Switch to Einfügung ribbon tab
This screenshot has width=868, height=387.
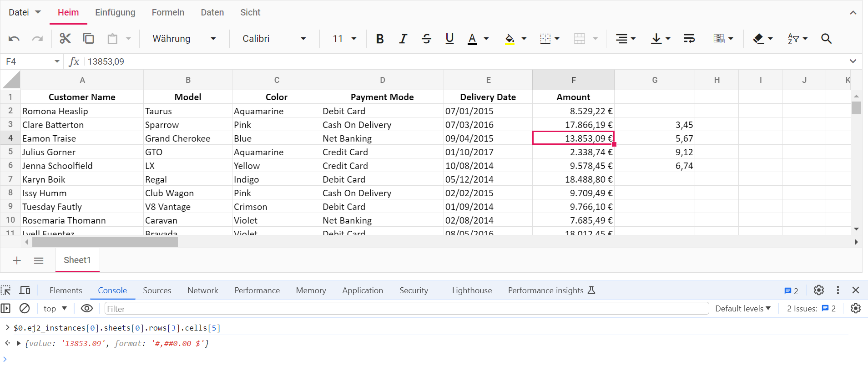(115, 12)
